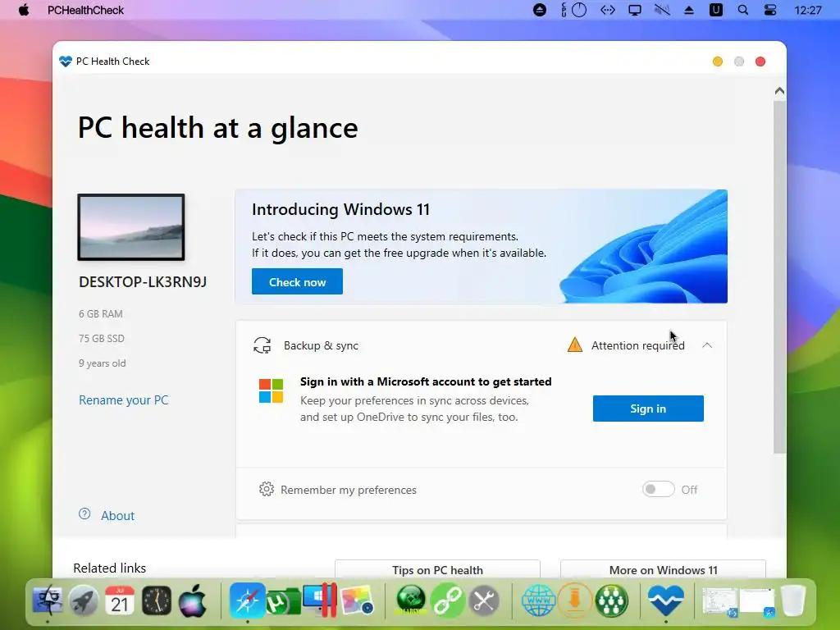840x630 pixels.
Task: Click the Sign in button
Action: tap(648, 409)
